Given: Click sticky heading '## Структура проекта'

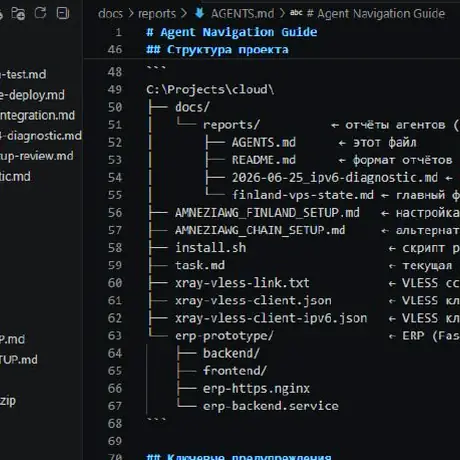Looking at the screenshot, I should pyautogui.click(x=217, y=50).
